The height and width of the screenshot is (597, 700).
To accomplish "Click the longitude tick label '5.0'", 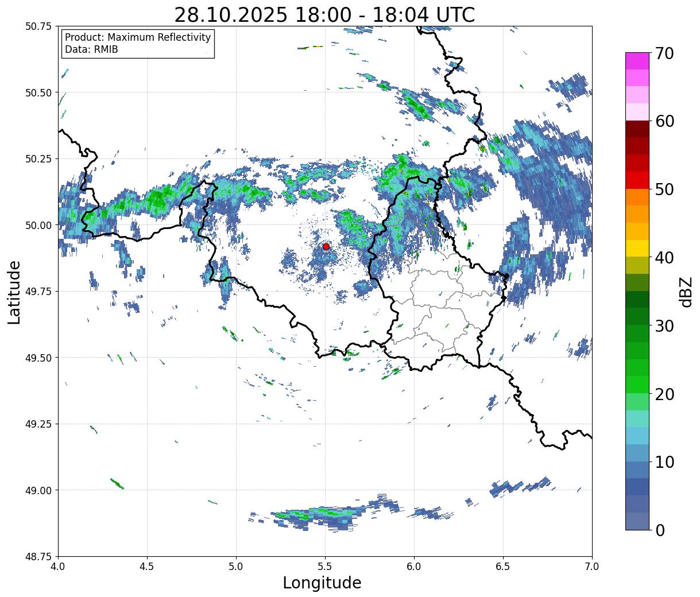I will click(236, 567).
